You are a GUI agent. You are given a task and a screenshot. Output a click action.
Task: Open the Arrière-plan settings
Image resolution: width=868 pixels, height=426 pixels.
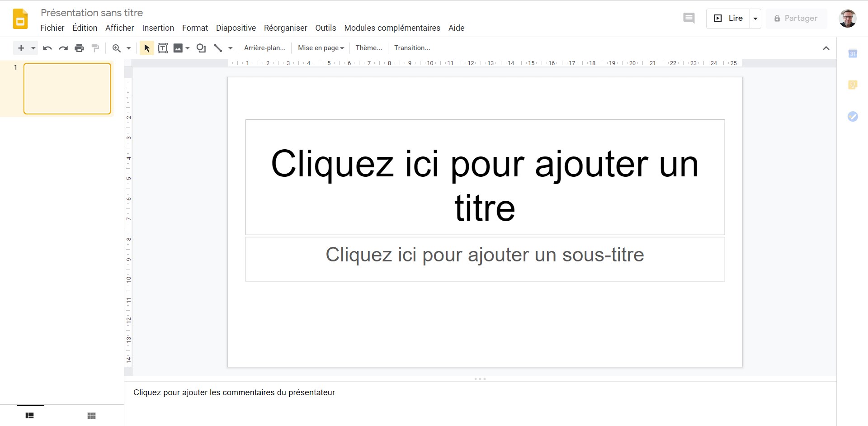point(265,48)
